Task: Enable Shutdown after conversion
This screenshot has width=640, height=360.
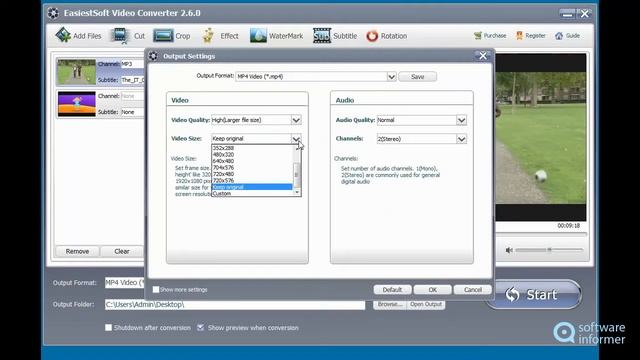Action: coord(108,327)
